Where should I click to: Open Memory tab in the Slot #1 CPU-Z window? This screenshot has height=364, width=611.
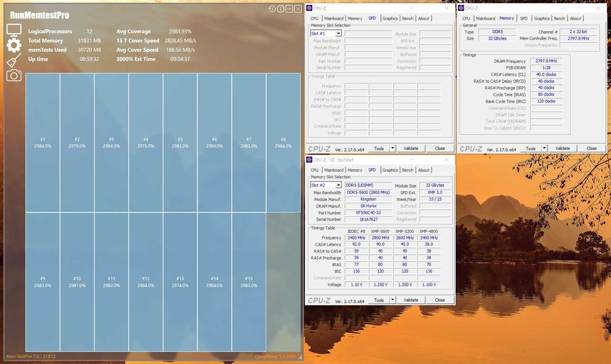355,18
